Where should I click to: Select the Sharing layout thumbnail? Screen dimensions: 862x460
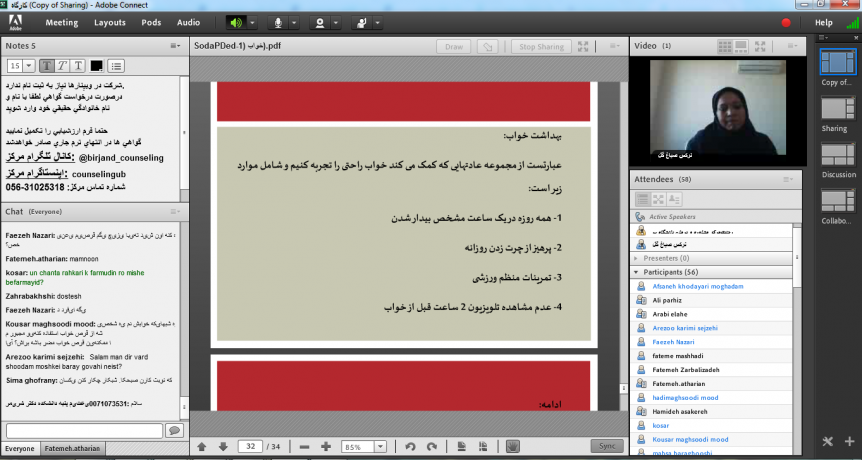[x=838, y=108]
